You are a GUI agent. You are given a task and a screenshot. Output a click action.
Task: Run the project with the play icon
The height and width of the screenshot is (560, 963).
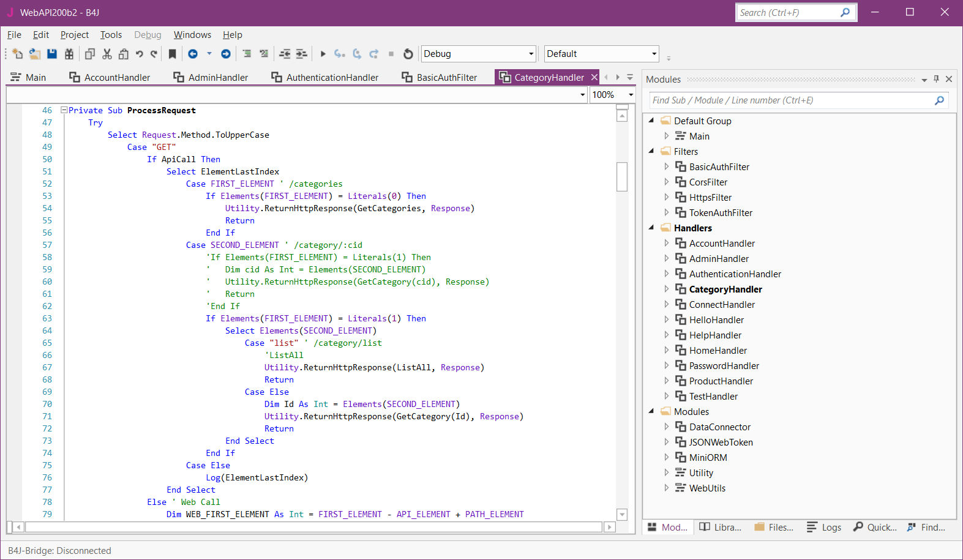[323, 54]
